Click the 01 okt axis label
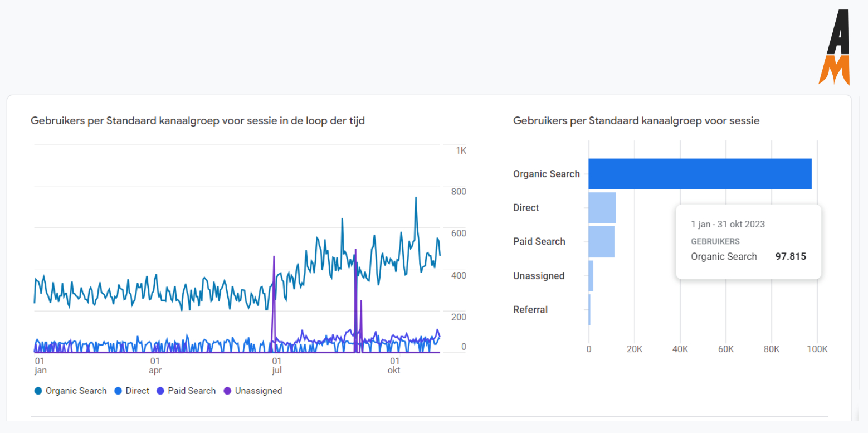The height and width of the screenshot is (433, 868). pos(394,366)
